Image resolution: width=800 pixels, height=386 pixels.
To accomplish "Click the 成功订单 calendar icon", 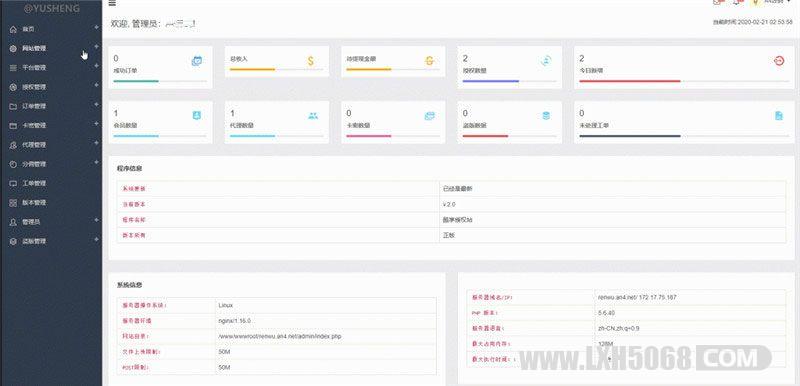I will [x=196, y=61].
